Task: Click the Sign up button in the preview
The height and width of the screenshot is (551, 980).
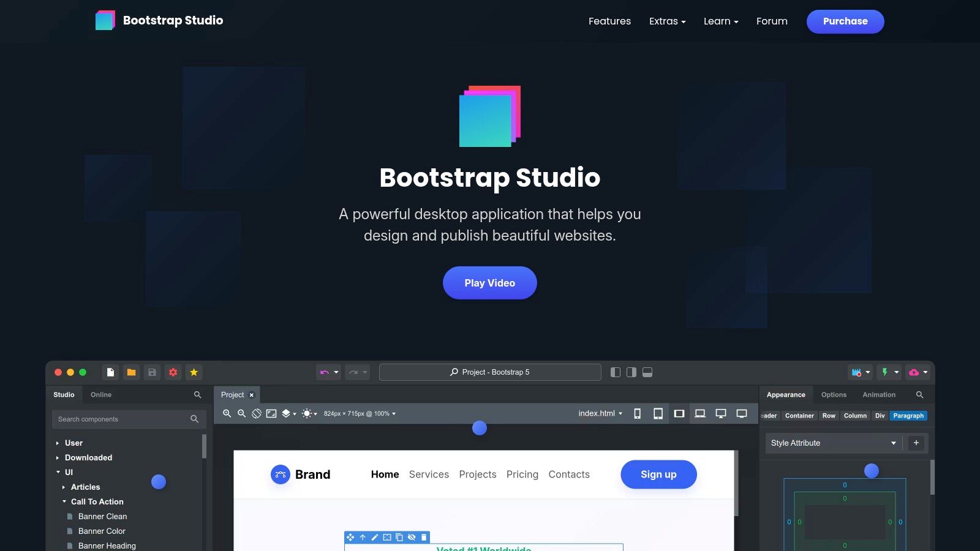Action: 658,474
